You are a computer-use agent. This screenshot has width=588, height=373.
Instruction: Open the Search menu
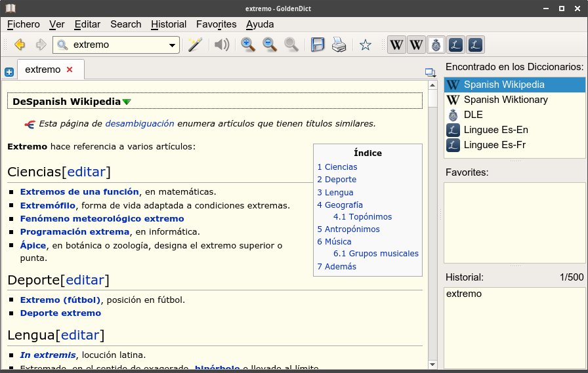coord(125,24)
